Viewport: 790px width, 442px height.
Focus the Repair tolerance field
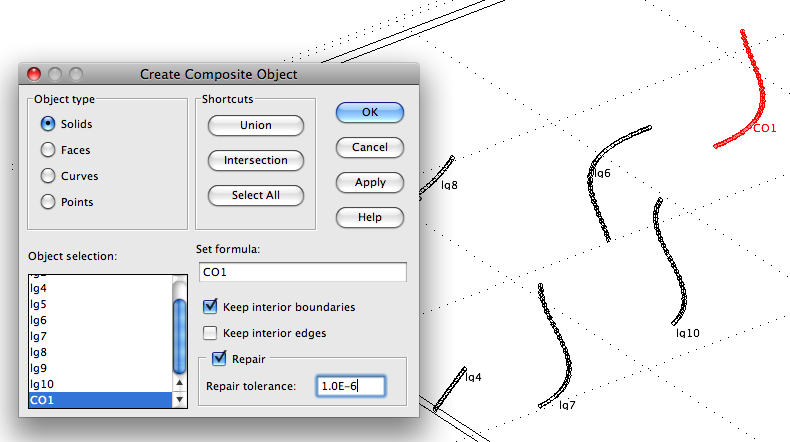click(x=349, y=386)
